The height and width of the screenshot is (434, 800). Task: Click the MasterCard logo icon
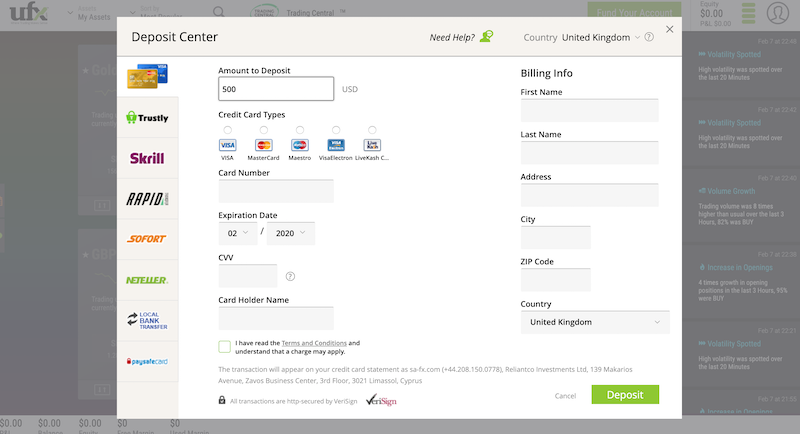(264, 145)
